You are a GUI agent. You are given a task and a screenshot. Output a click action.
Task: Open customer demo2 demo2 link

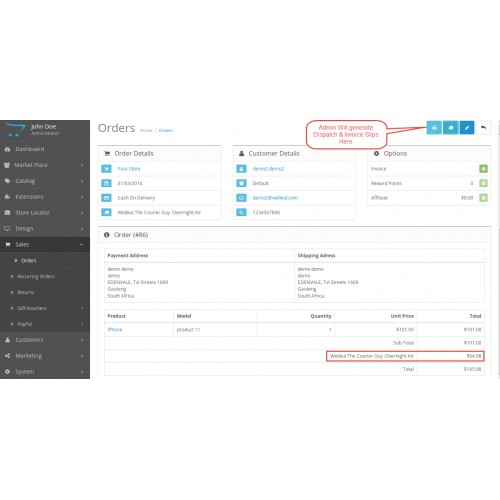[268, 169]
